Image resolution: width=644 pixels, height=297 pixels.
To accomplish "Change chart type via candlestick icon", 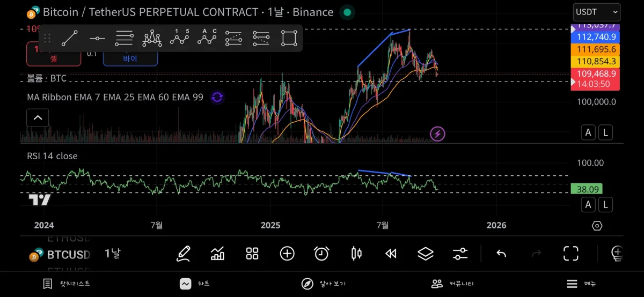I will click(356, 254).
